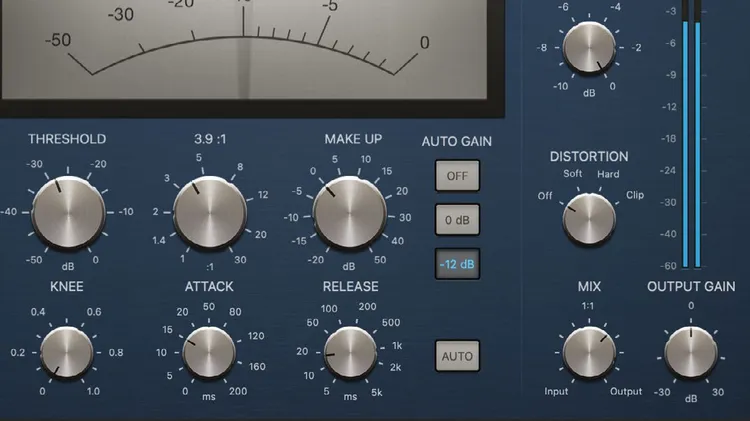The image size is (750, 421).
Task: Click the Ratio knob showing 3.9:1
Action: coord(210,212)
